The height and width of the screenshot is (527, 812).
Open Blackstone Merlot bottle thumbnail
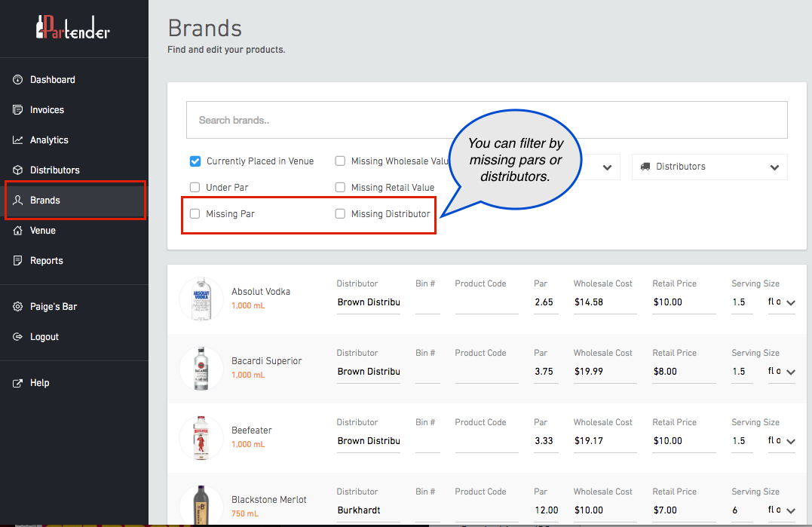[201, 505]
